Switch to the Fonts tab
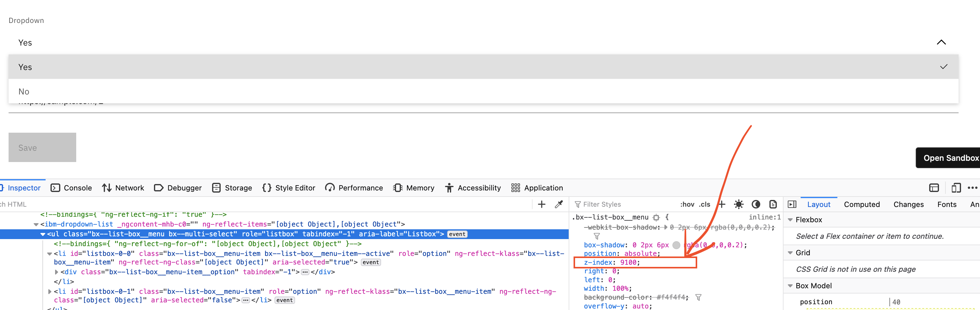980x310 pixels. click(x=947, y=205)
